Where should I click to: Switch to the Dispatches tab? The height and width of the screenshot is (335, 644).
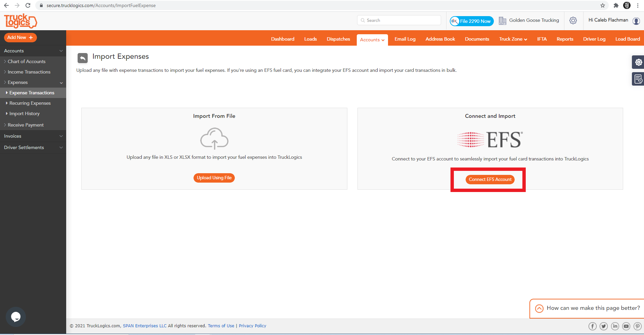coord(338,39)
